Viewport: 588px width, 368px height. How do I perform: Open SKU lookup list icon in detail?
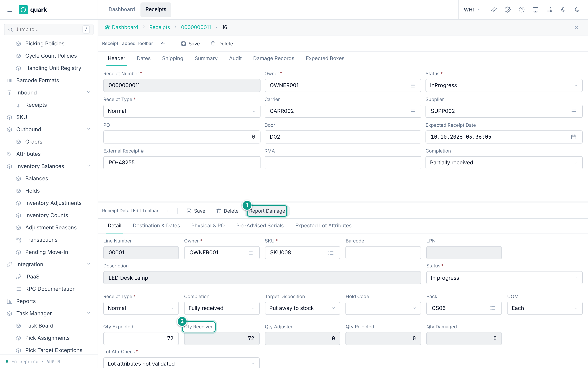pos(331,253)
